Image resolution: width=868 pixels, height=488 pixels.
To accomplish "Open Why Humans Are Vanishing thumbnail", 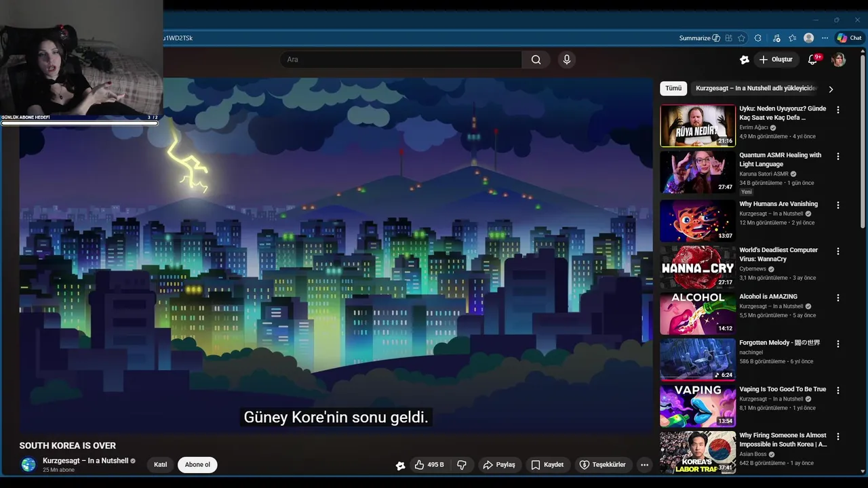I will point(698,220).
